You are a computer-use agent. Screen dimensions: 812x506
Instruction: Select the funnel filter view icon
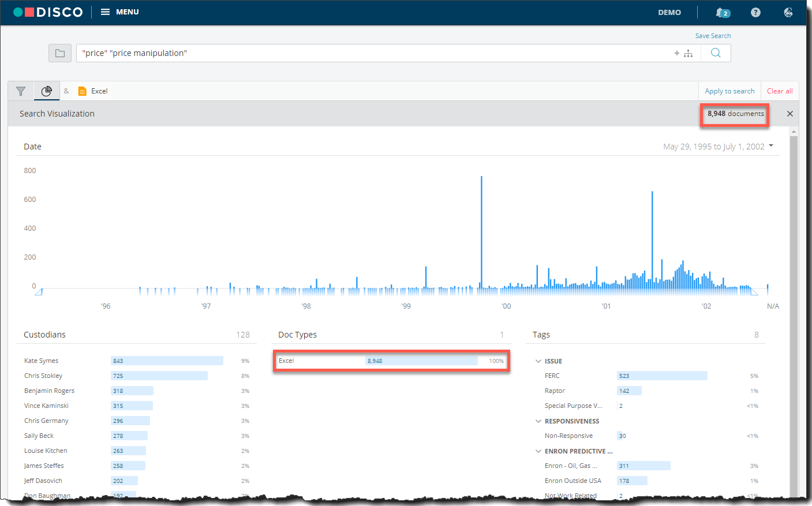tap(20, 91)
